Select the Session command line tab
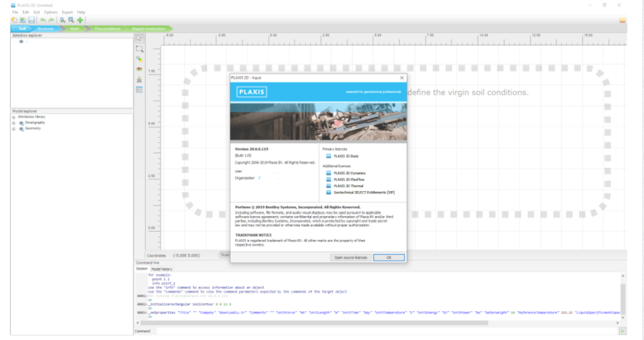This screenshot has width=644, height=340. click(142, 268)
